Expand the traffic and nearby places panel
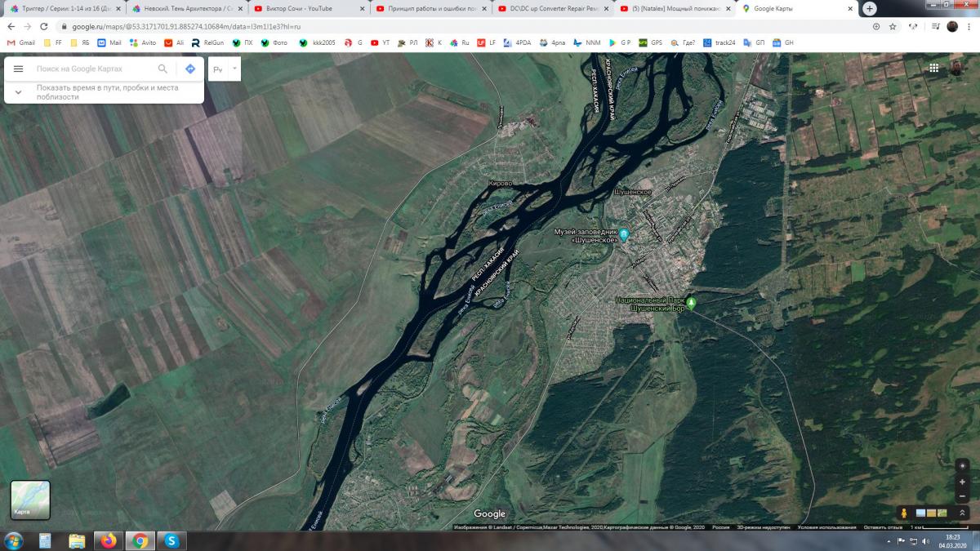980x551 pixels. [18, 92]
